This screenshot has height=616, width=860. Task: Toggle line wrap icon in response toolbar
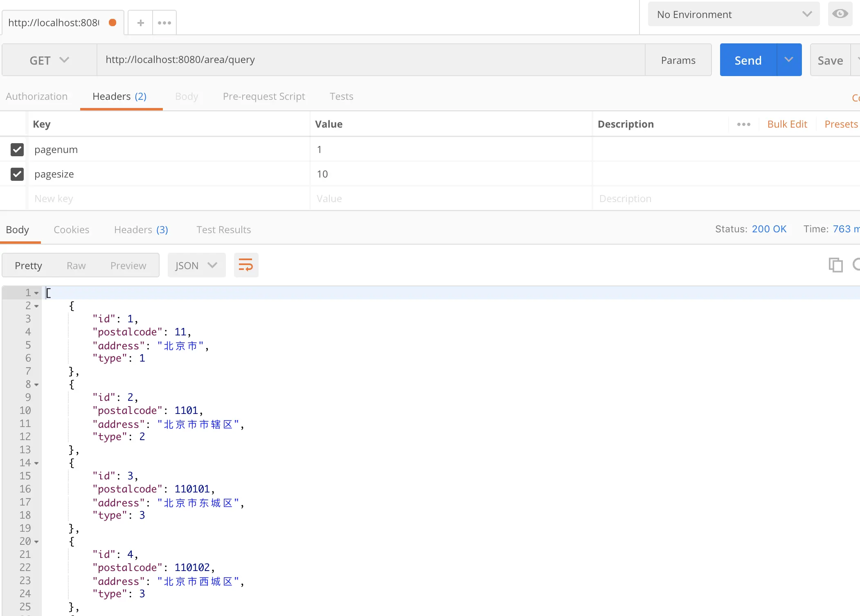click(246, 265)
